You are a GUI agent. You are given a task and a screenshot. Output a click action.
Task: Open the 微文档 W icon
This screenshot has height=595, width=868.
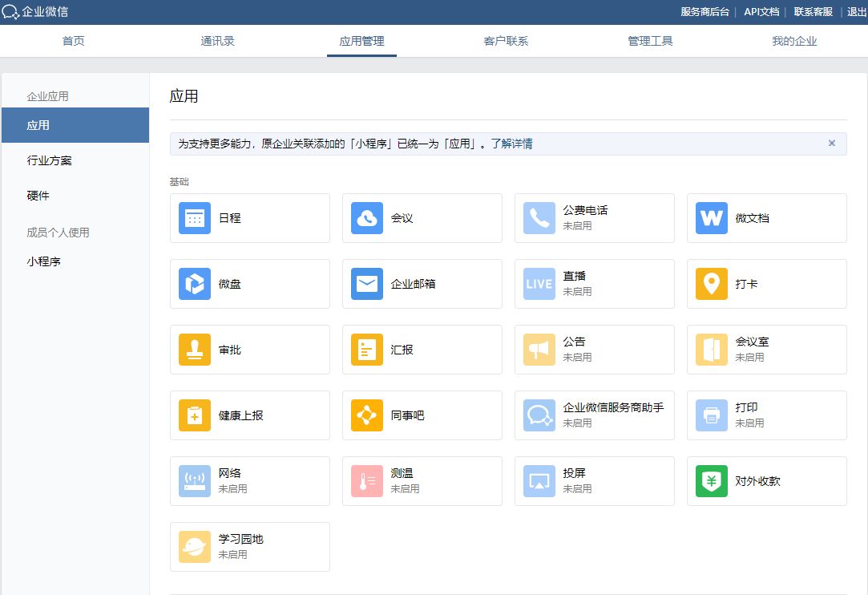[x=712, y=218]
